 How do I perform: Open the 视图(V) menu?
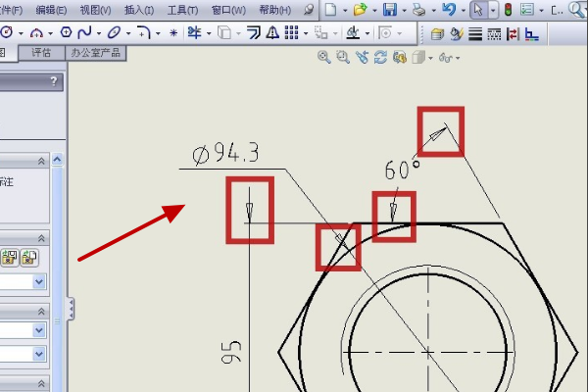pos(96,10)
